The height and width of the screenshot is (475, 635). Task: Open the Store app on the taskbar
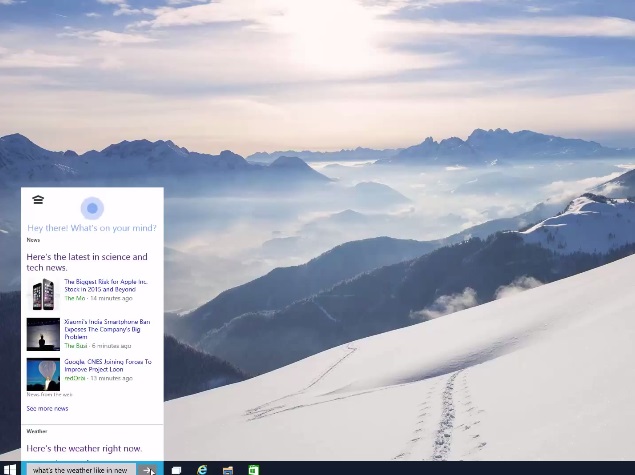click(254, 469)
